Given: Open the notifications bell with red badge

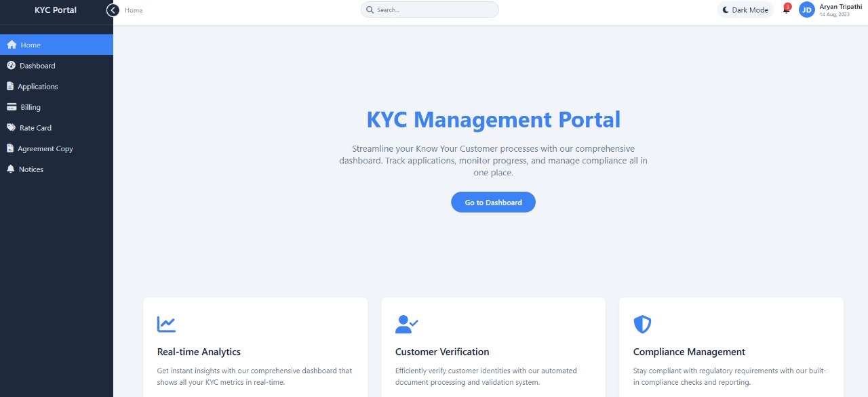Looking at the screenshot, I should pyautogui.click(x=785, y=10).
